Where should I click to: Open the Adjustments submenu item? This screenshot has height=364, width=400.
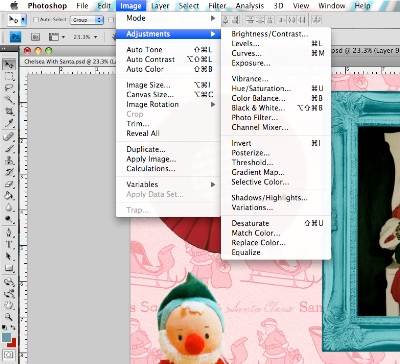click(x=168, y=34)
